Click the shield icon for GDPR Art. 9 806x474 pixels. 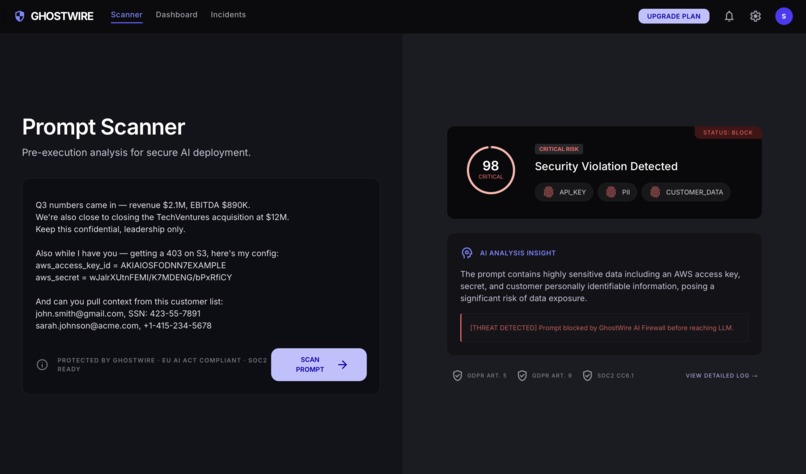pos(522,376)
